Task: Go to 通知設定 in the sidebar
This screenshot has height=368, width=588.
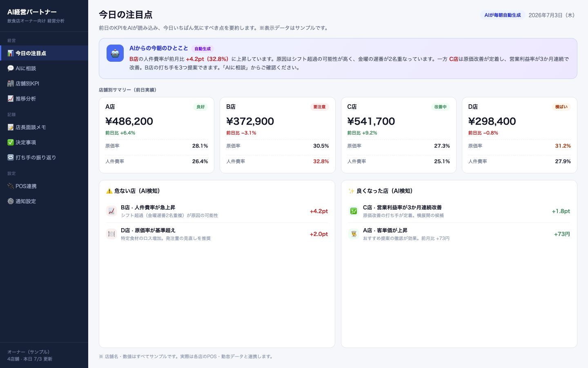Action: (44, 201)
